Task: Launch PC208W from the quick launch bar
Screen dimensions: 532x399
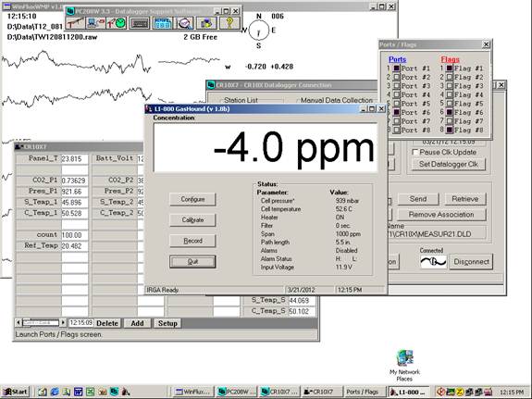Action: [x=114, y=392]
